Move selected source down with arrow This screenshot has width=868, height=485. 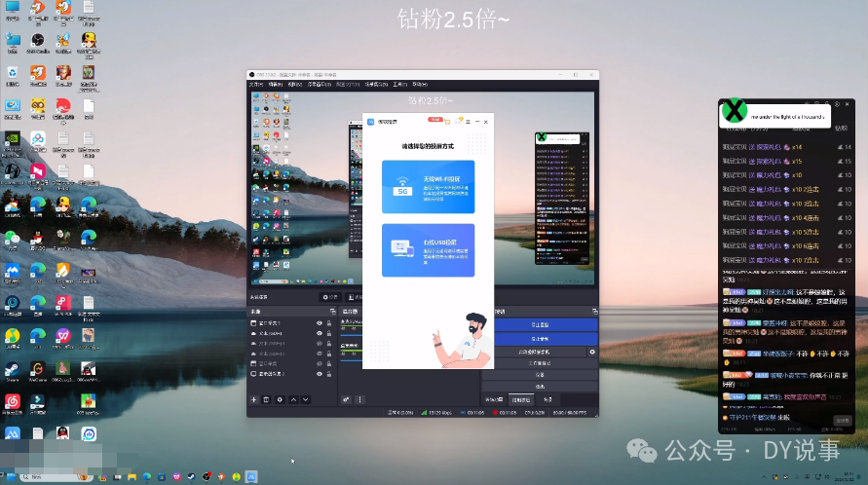[306, 399]
